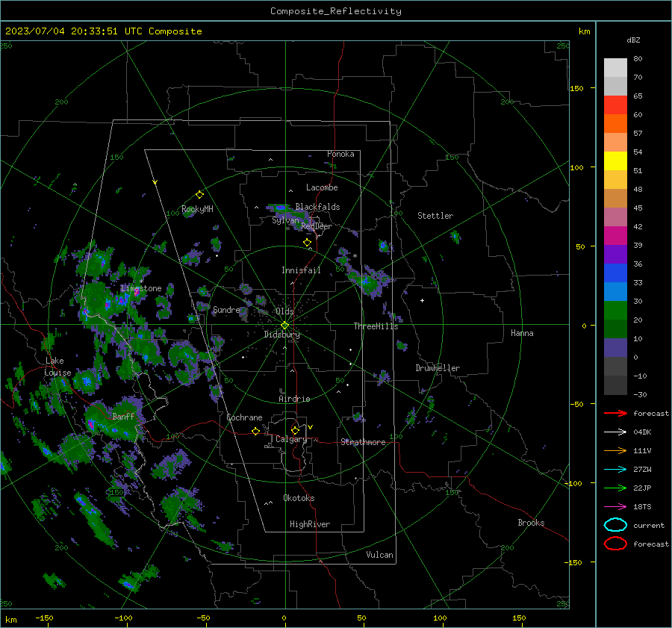Screen dimensions: 672x628
Task: Click the Drumheller town label
Action: click(438, 368)
